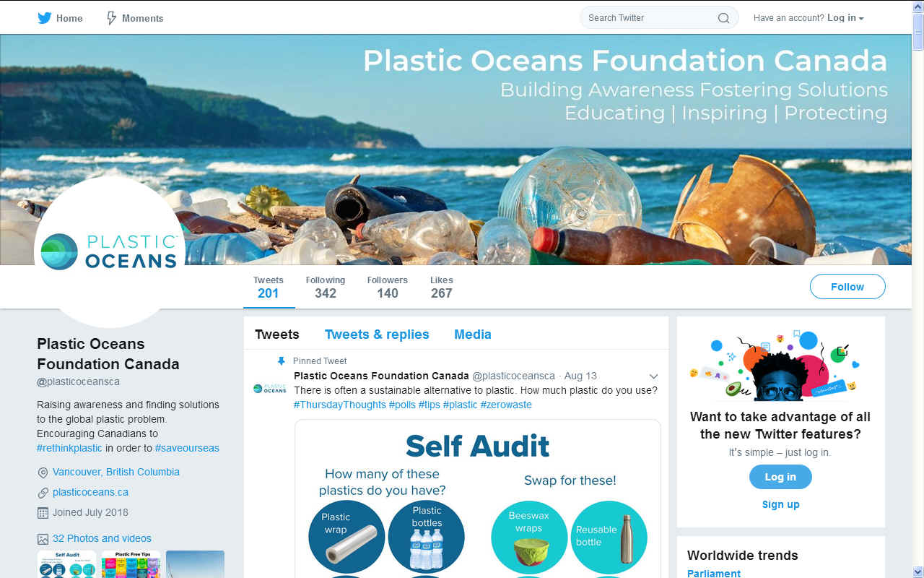Click the photos icon beside 32 Photos

coord(43,539)
